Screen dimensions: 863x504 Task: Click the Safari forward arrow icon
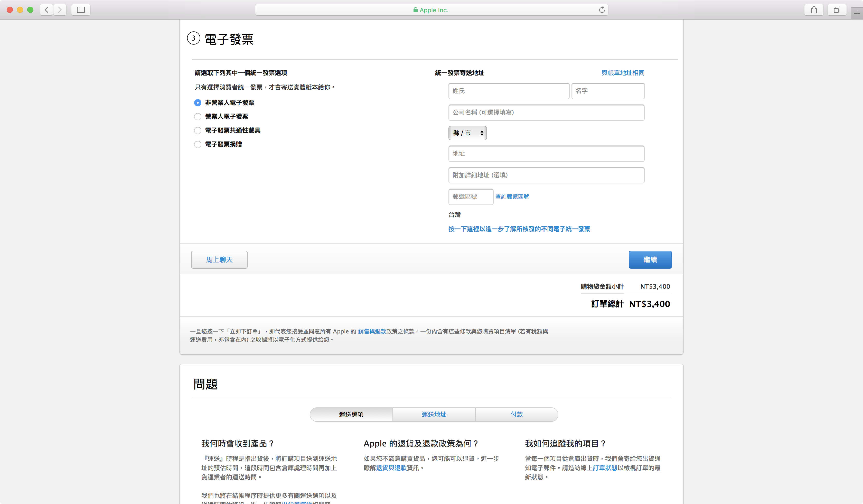[x=60, y=10]
